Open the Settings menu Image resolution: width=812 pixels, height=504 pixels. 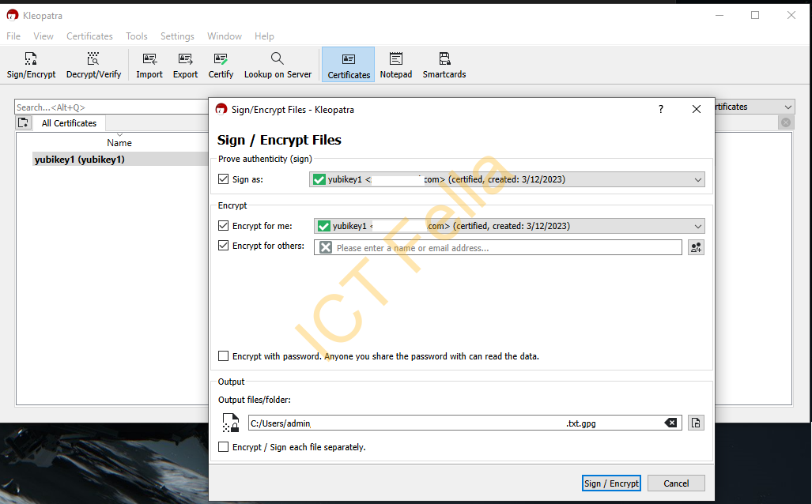176,36
